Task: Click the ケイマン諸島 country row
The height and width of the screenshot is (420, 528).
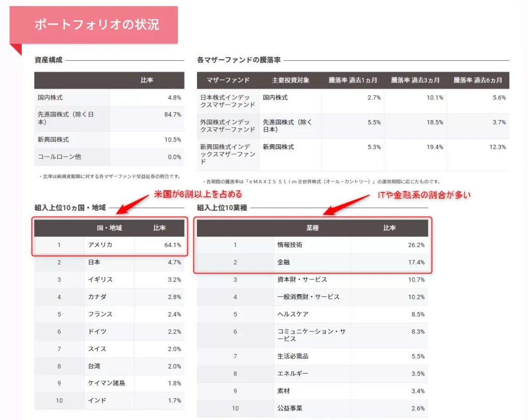Action: (x=109, y=383)
